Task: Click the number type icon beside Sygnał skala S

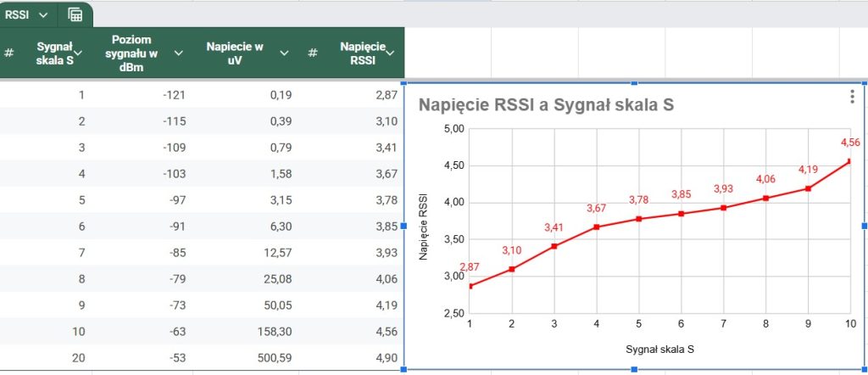Action: 9,53
